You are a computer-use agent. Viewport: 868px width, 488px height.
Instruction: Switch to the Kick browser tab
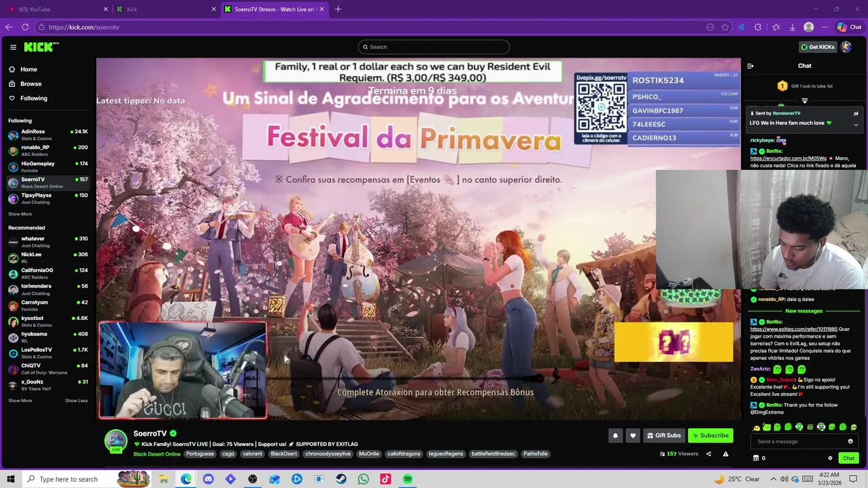[165, 9]
